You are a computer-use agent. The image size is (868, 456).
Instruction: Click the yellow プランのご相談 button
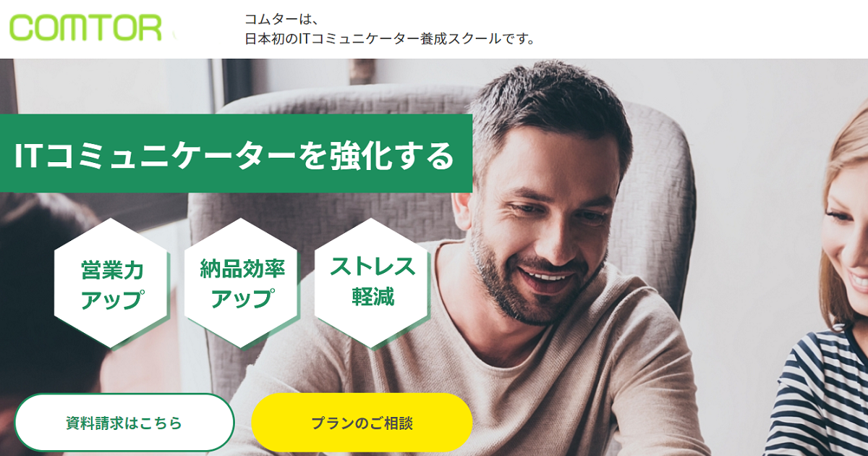coord(362,423)
